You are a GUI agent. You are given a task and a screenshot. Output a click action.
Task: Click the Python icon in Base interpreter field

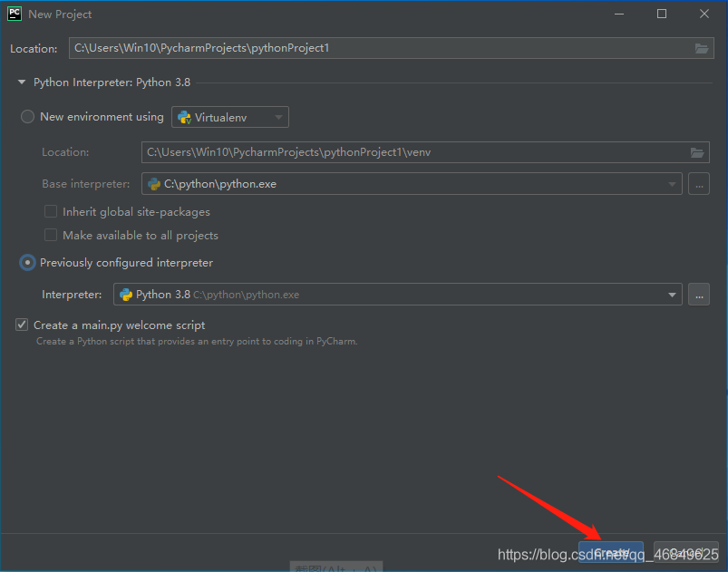tap(154, 184)
